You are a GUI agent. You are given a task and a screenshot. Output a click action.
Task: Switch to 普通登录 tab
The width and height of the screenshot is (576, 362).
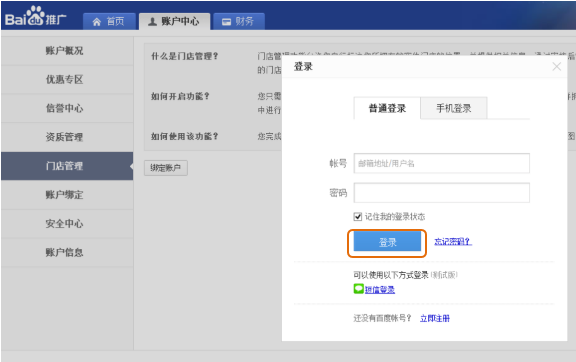coord(387,108)
